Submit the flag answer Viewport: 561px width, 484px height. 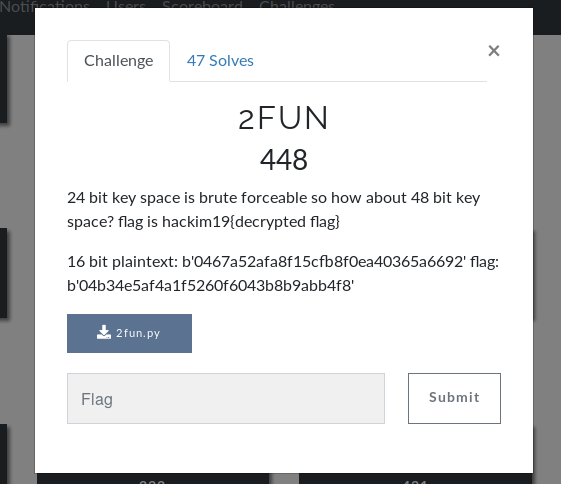(x=454, y=399)
